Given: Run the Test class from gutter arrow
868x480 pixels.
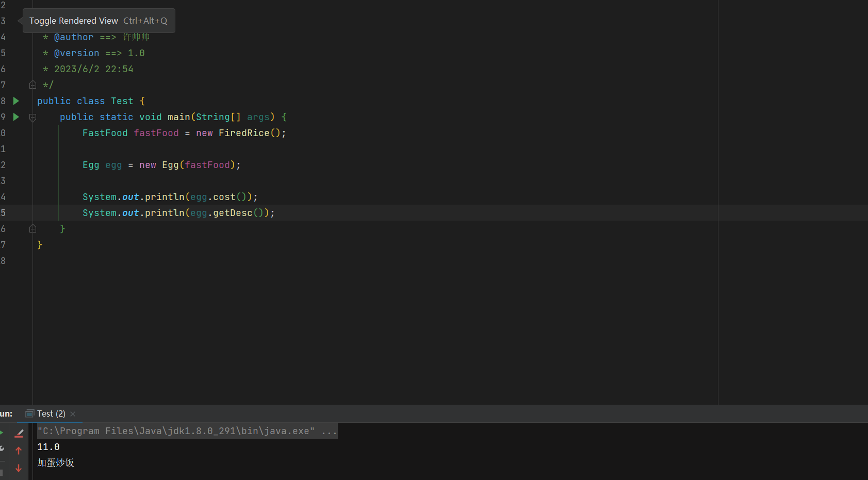Looking at the screenshot, I should 16,101.
